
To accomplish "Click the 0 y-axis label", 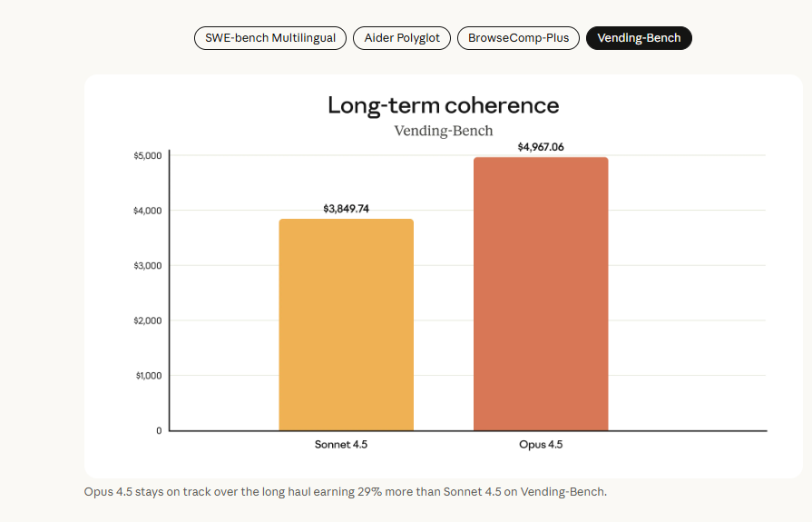I will pyautogui.click(x=159, y=430).
